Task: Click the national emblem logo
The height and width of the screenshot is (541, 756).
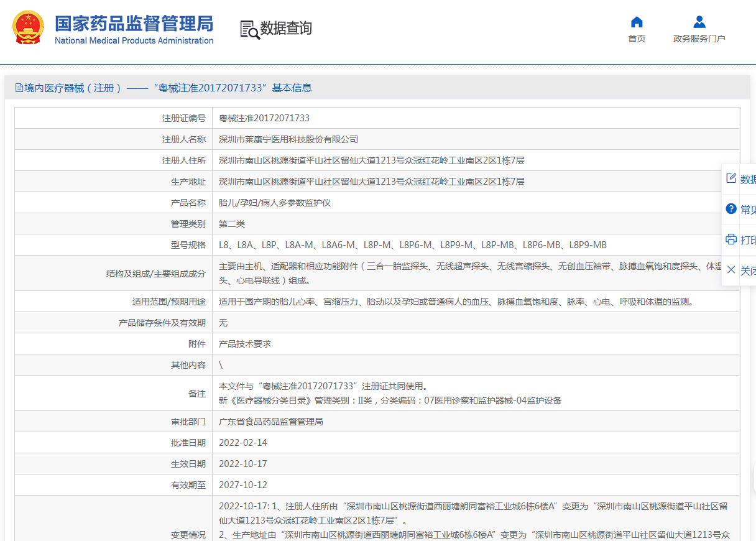Action: tap(29, 28)
